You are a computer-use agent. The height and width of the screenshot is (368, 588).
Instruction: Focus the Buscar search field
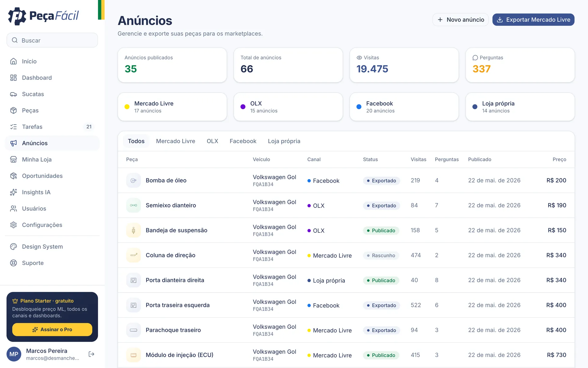click(52, 40)
